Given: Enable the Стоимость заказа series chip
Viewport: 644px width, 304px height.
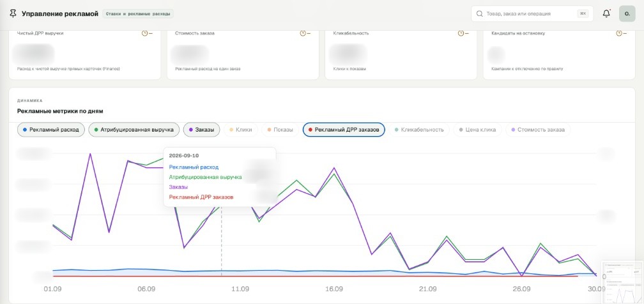Looking at the screenshot, I should pyautogui.click(x=538, y=130).
